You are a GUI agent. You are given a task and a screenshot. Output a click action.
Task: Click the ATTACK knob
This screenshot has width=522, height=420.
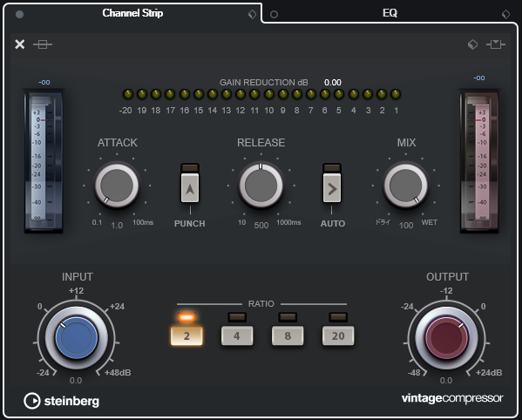(x=117, y=186)
